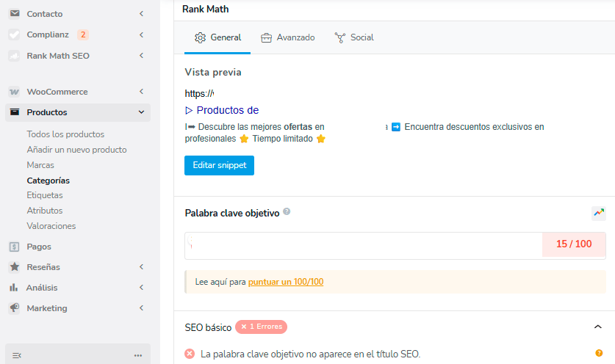
Task: Collapse the SEO básico section
Action: pos(598,327)
